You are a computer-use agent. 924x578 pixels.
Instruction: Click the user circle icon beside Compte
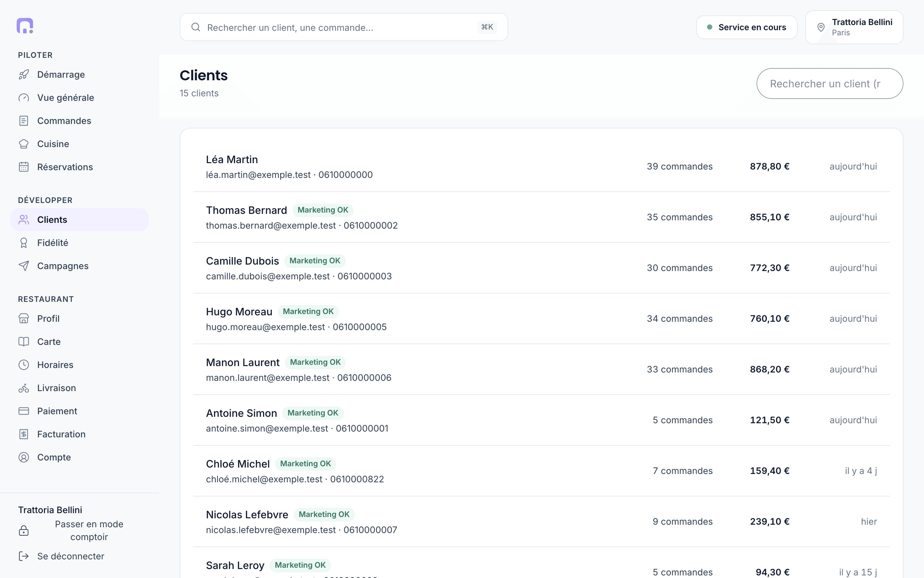pyautogui.click(x=24, y=457)
